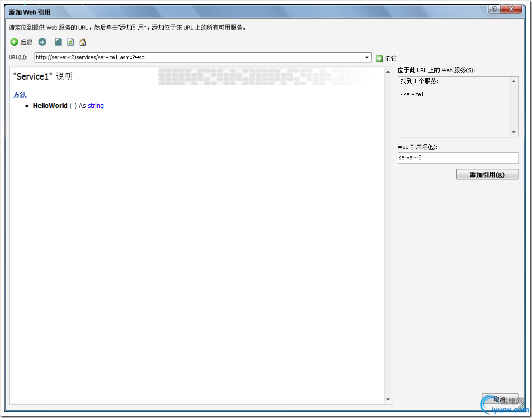
Task: Click services list scroll up arrow
Action: [513, 82]
